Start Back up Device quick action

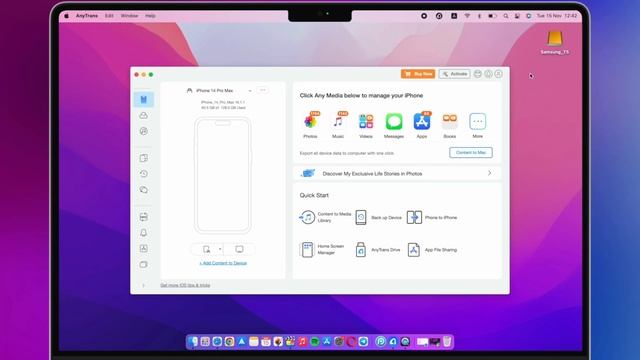378,217
